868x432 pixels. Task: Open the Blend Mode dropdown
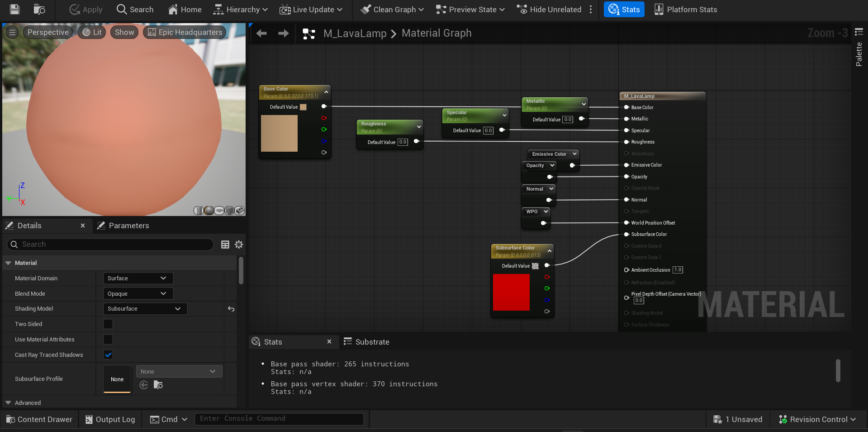pyautogui.click(x=138, y=294)
